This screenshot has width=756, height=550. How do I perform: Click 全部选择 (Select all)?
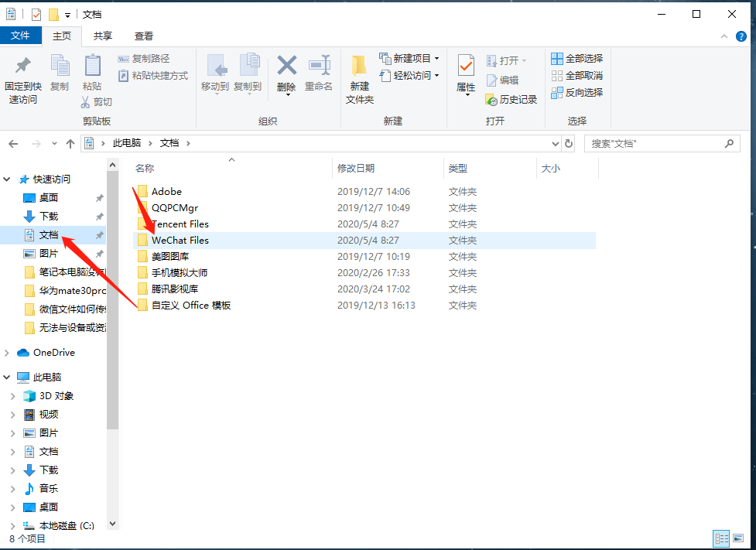575,58
